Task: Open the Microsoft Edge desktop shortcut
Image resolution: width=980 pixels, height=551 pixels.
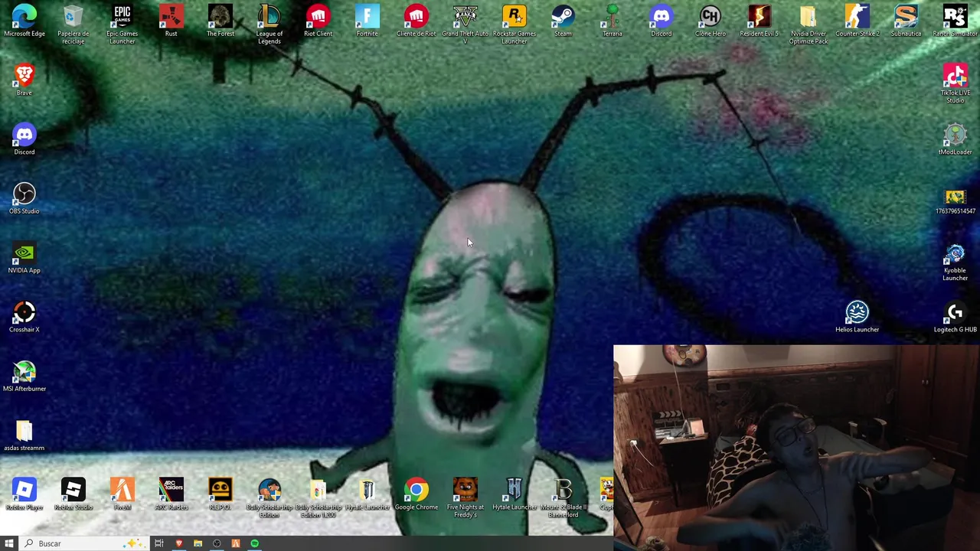Action: [24, 21]
